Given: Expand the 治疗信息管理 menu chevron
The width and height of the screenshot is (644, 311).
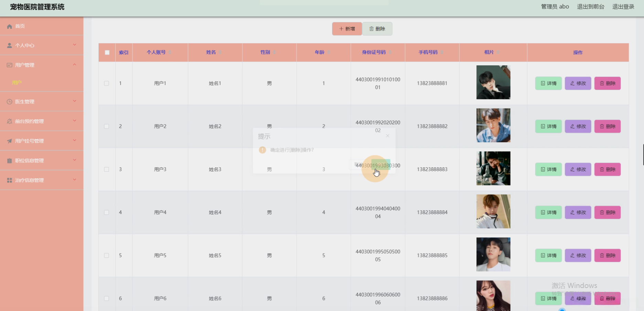Looking at the screenshot, I should pos(75,179).
